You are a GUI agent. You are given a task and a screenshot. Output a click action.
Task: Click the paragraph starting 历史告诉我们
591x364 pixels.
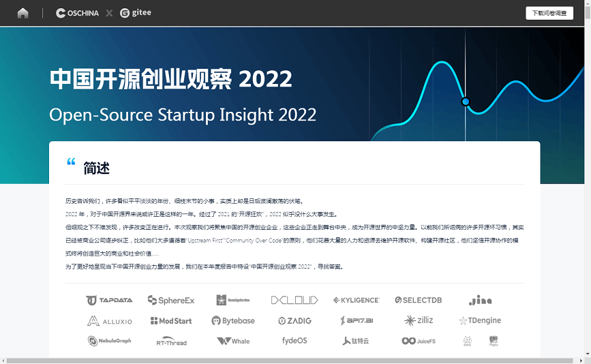pyautogui.click(x=185, y=201)
